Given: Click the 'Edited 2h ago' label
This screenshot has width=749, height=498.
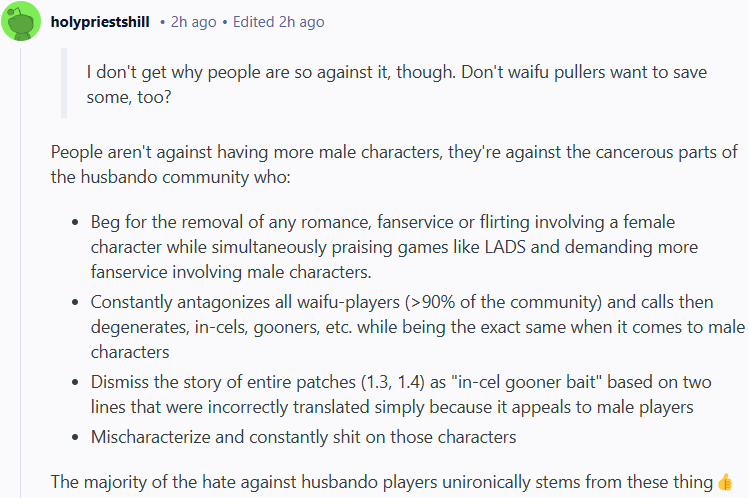Looking at the screenshot, I should [x=278, y=22].
